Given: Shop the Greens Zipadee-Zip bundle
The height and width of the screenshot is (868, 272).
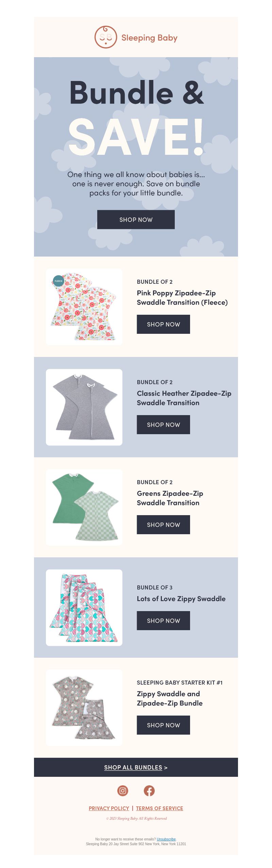Looking at the screenshot, I should [164, 525].
